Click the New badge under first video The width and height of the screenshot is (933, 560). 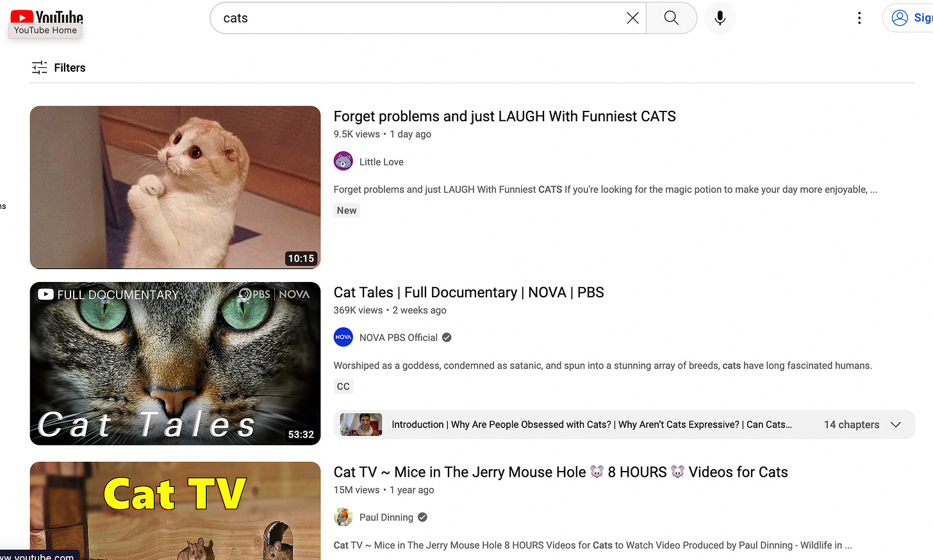[347, 211]
